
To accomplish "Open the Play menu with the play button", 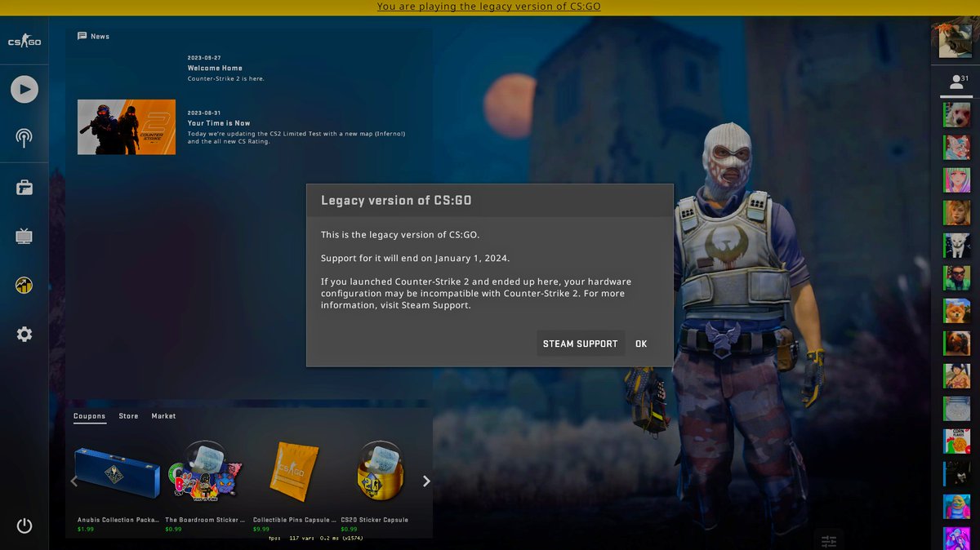I will pyautogui.click(x=24, y=88).
